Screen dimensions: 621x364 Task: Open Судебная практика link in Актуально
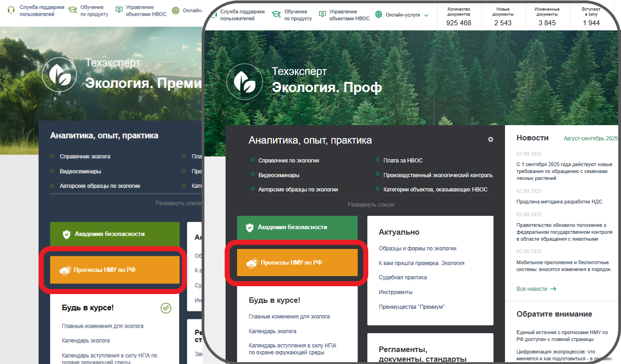(x=403, y=277)
